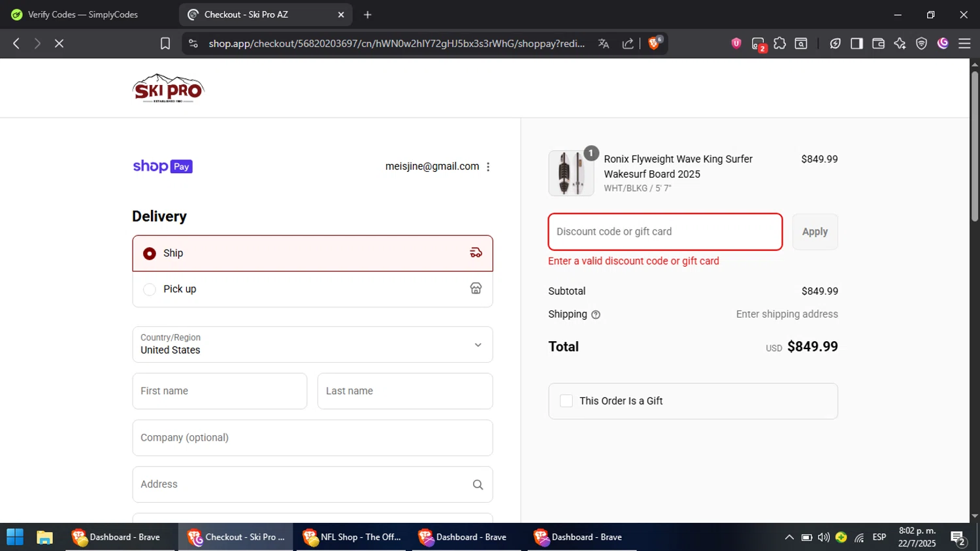This screenshot has width=980, height=551.
Task: Click the battery tray icon
Action: tap(807, 537)
